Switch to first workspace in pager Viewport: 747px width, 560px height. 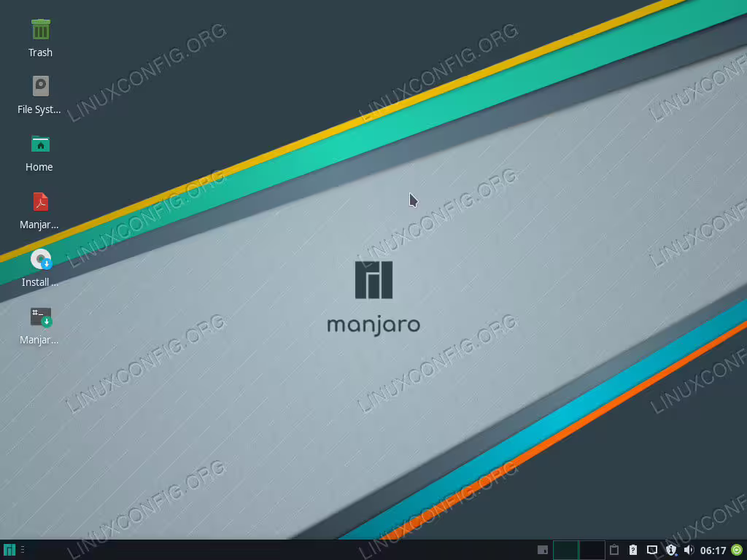tap(565, 550)
